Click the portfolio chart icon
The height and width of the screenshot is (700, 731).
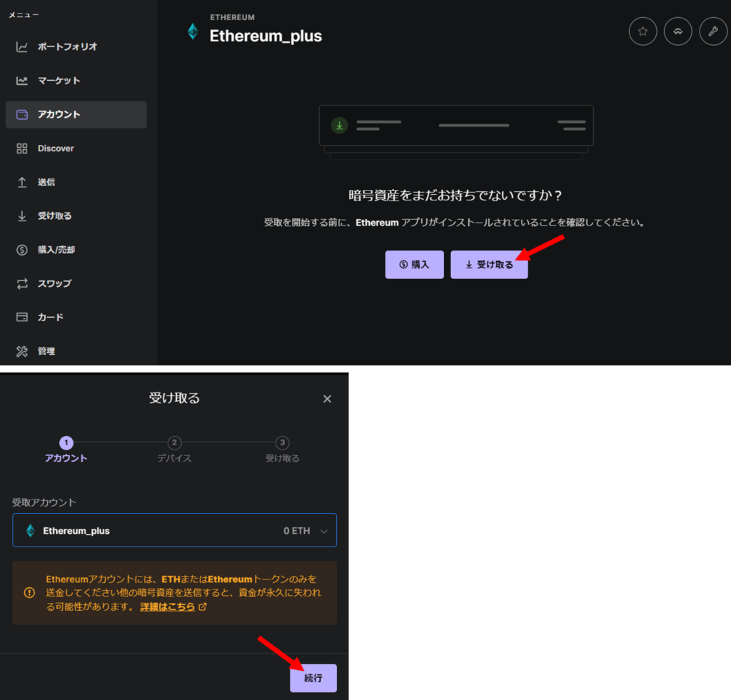22,46
